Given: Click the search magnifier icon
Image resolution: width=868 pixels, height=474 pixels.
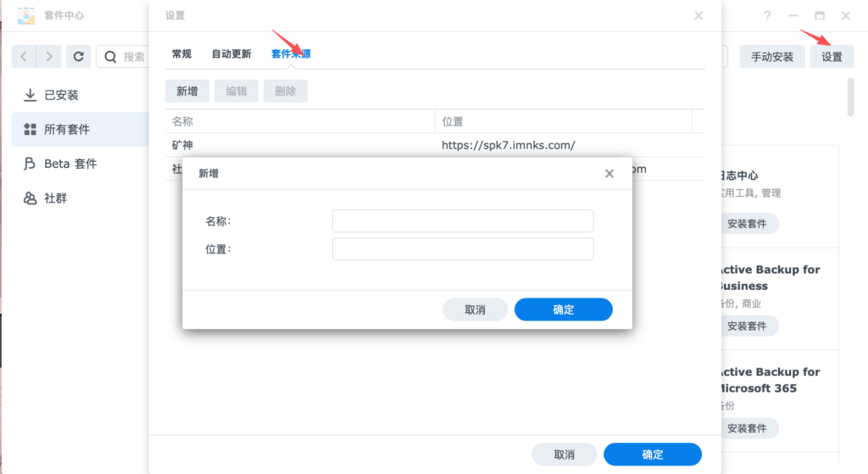Looking at the screenshot, I should pyautogui.click(x=111, y=57).
